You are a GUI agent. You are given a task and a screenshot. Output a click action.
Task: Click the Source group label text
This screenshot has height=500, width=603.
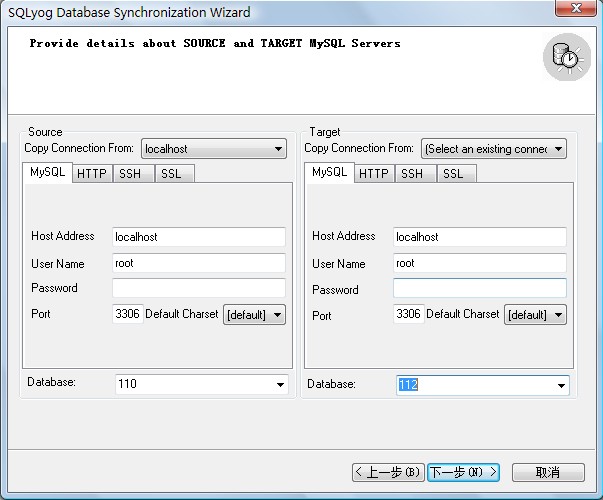click(45, 132)
